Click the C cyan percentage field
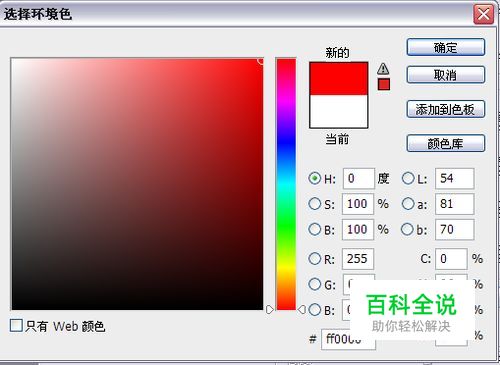This screenshot has width=500, height=365. point(451,259)
